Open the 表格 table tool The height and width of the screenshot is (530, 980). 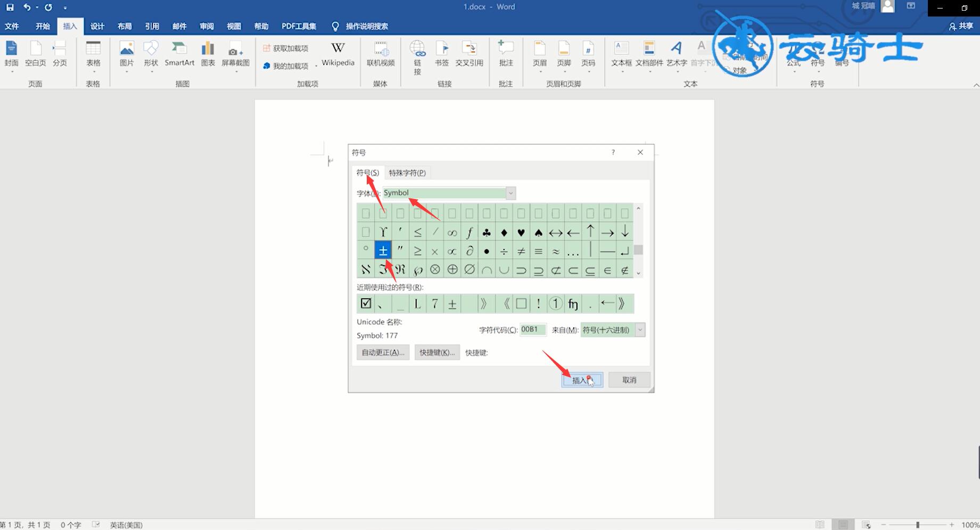[93, 56]
